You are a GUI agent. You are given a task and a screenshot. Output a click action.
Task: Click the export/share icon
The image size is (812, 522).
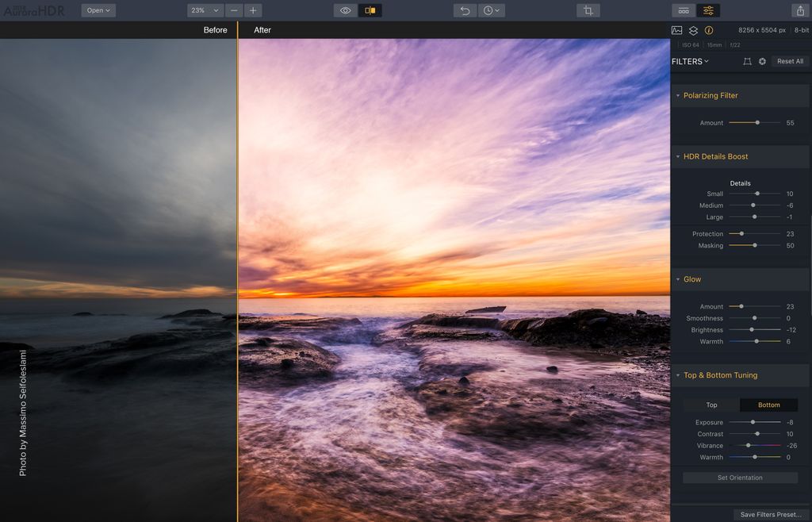[802, 10]
